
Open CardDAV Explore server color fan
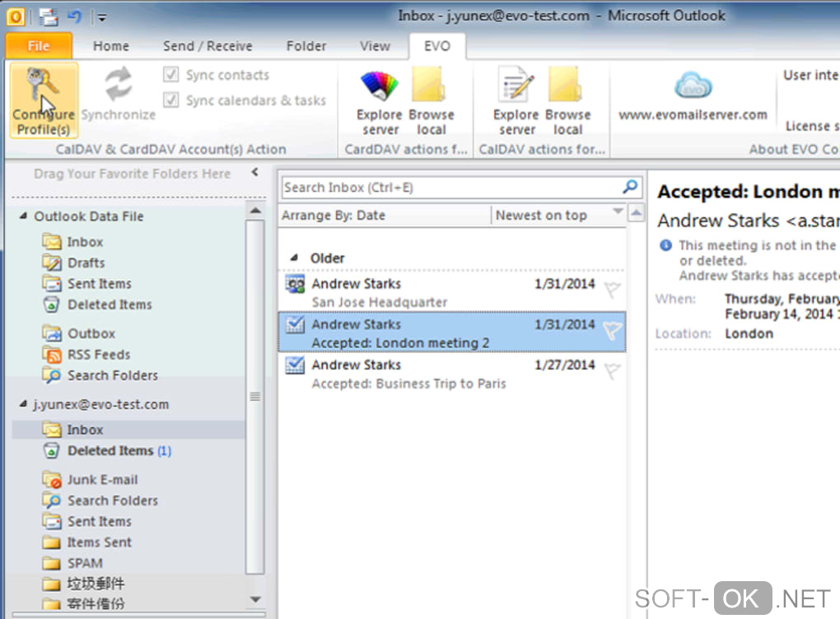coord(380,86)
